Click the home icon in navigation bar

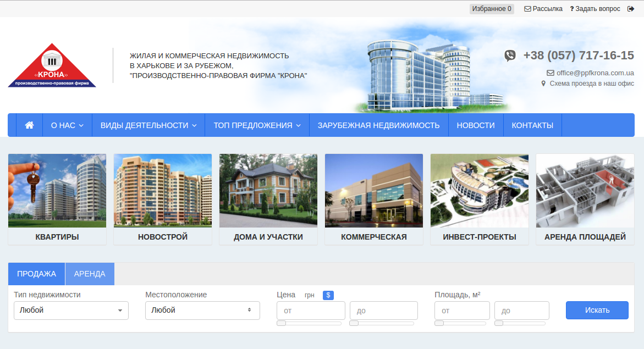point(29,125)
